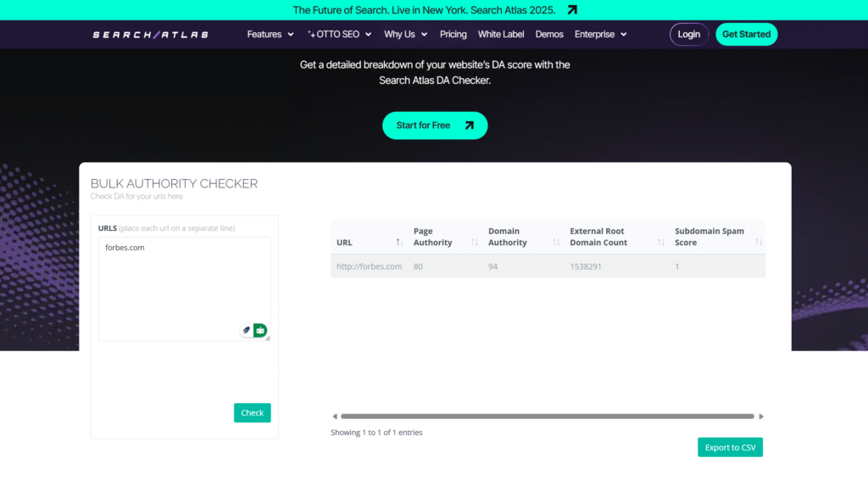Sort table by URL column arrows
The image size is (868, 503).
click(399, 242)
